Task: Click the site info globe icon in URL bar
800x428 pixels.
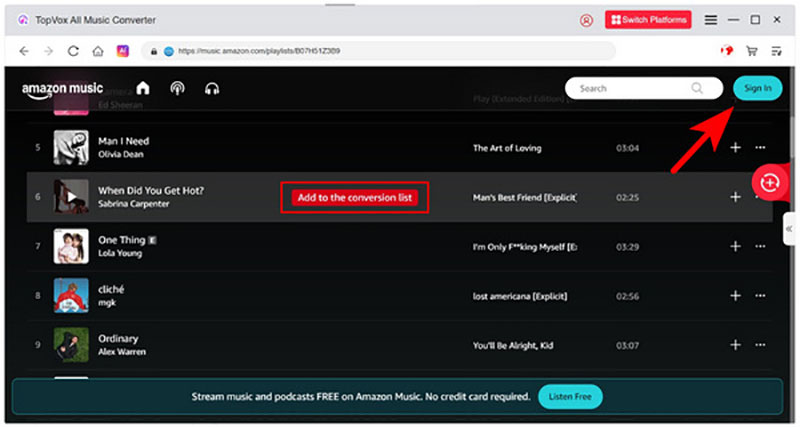Action: tap(169, 51)
